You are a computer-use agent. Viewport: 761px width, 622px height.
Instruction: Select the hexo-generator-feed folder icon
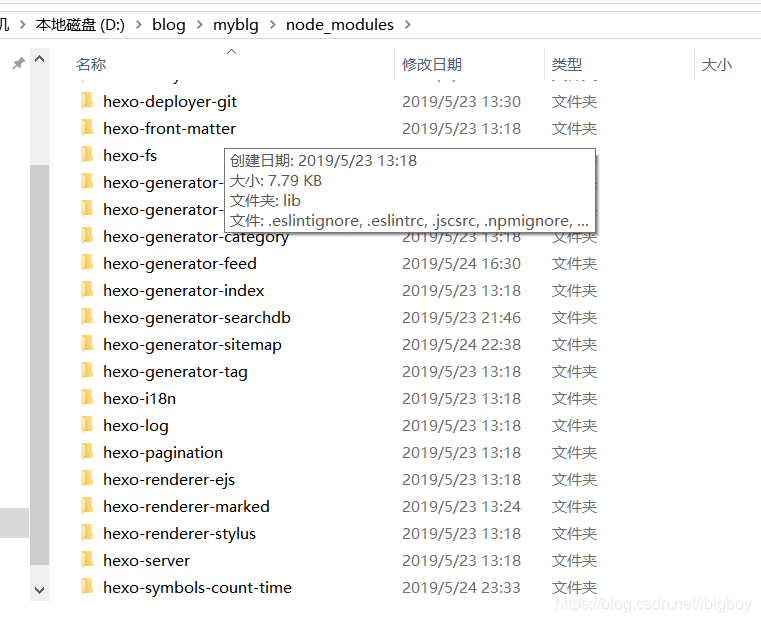tap(87, 263)
